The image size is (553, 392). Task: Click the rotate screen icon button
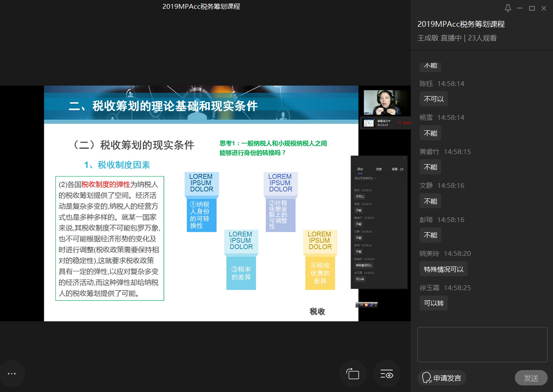(x=353, y=374)
